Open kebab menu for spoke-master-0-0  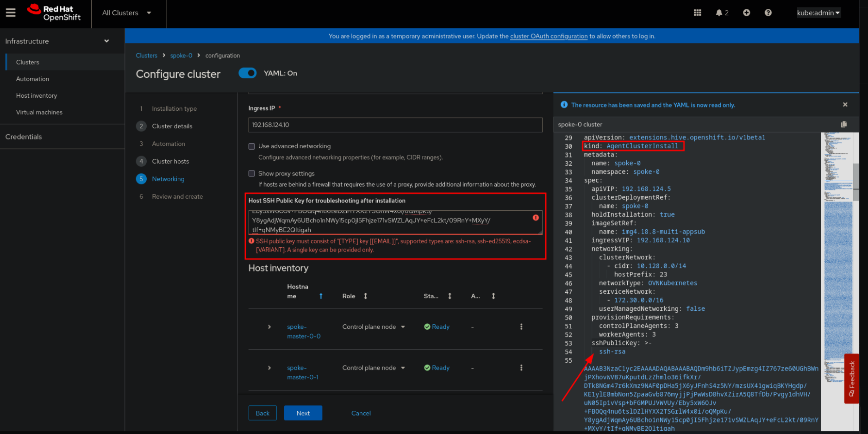tap(521, 327)
